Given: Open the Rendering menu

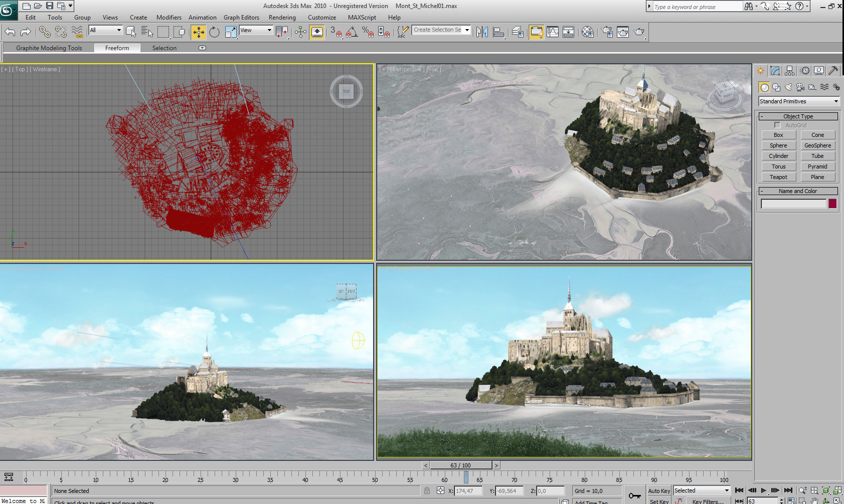Looking at the screenshot, I should point(282,18).
